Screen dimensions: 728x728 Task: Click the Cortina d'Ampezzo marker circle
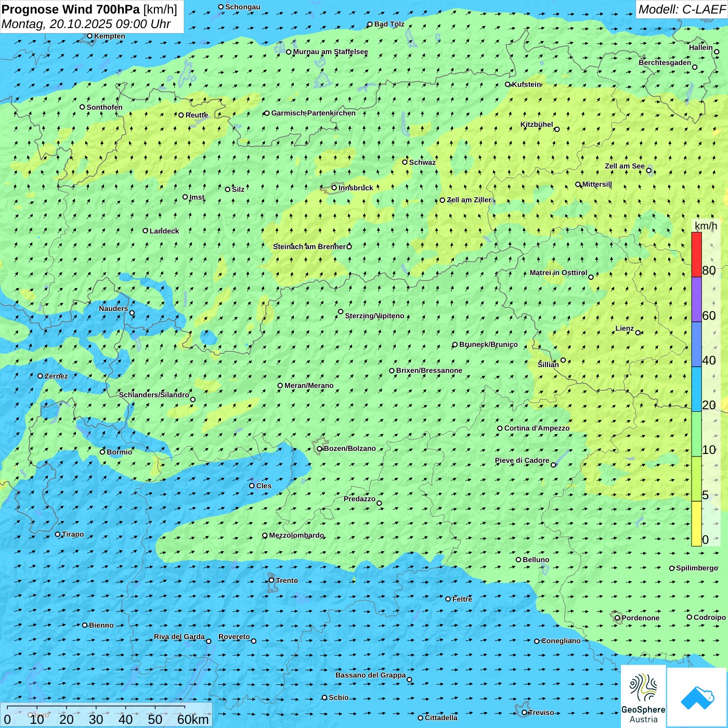500,428
